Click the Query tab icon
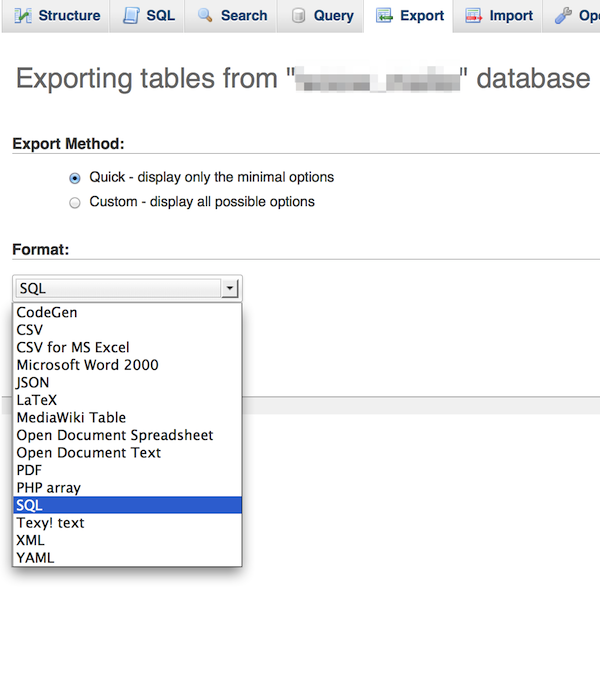The image size is (600, 692). click(x=298, y=16)
